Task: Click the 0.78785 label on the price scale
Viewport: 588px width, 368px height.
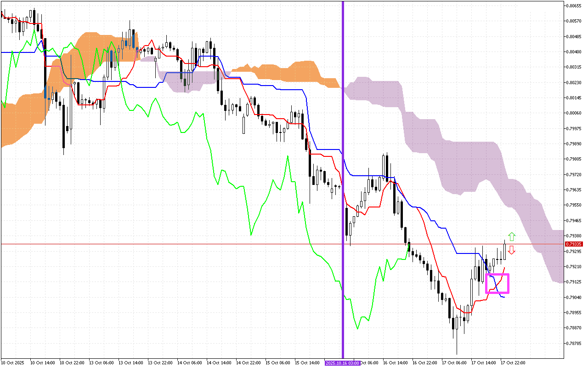Action: point(575,343)
